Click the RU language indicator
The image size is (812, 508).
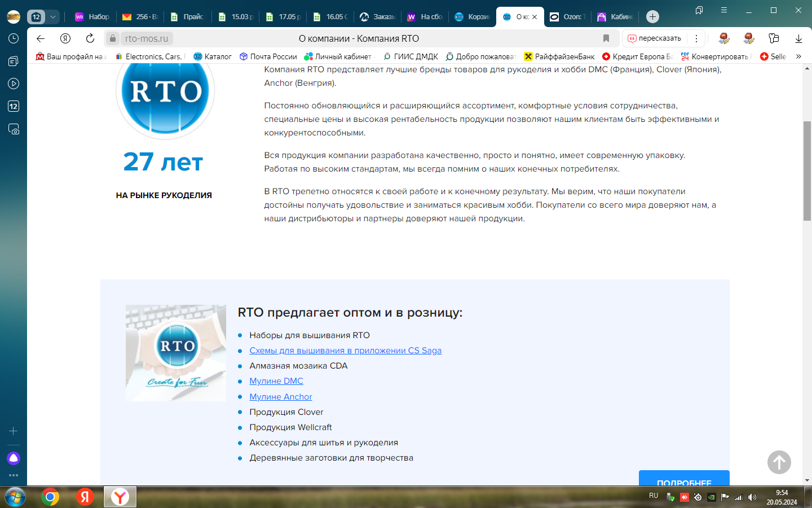point(654,496)
